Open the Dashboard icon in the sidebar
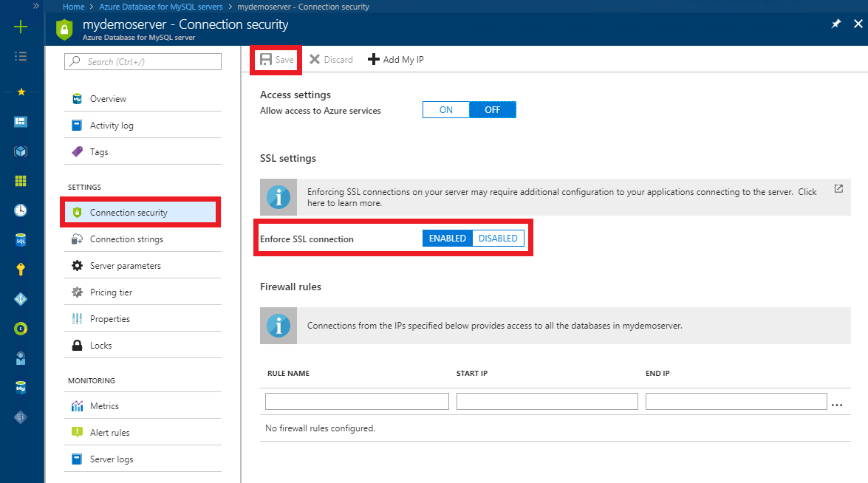The height and width of the screenshot is (483, 868). (21, 121)
